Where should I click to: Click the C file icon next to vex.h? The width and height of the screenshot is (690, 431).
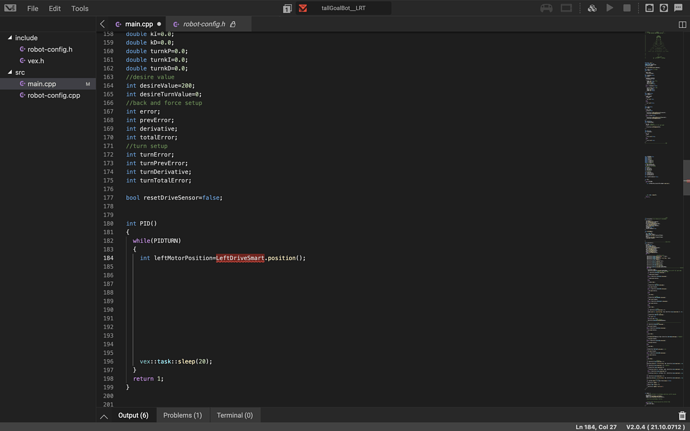[x=22, y=61]
